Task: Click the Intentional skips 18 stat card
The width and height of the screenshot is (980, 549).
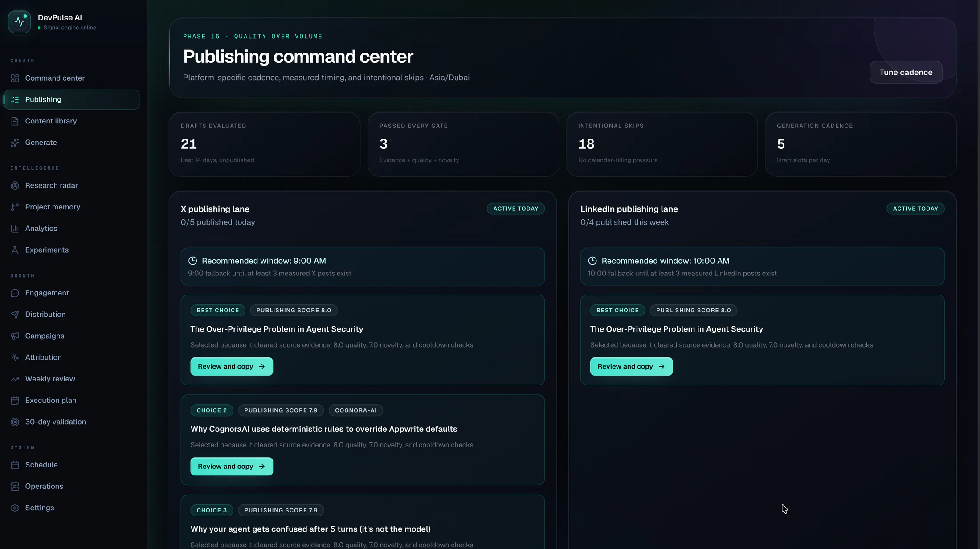Action: click(x=662, y=144)
